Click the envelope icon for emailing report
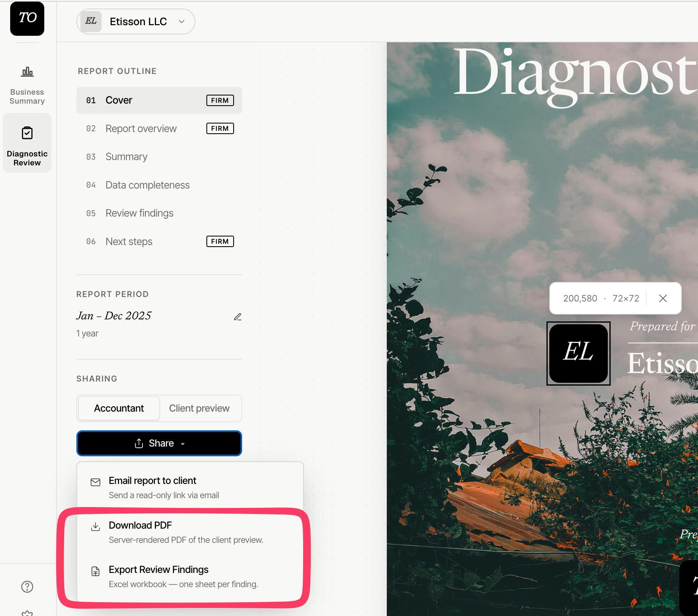Viewport: 698px width, 616px height. (x=95, y=482)
